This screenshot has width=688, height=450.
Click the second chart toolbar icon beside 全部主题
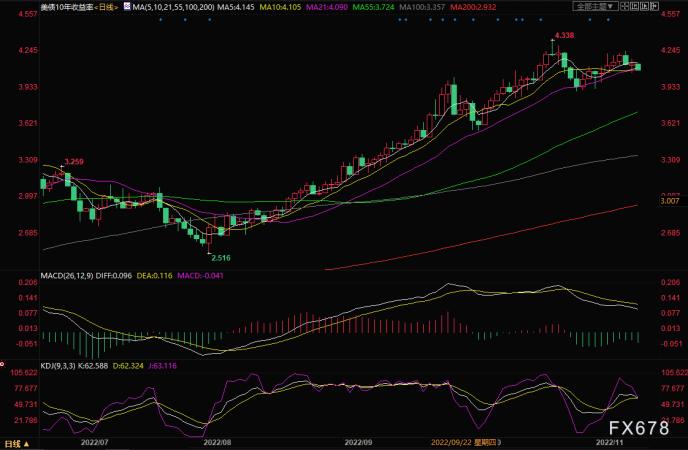click(634, 6)
